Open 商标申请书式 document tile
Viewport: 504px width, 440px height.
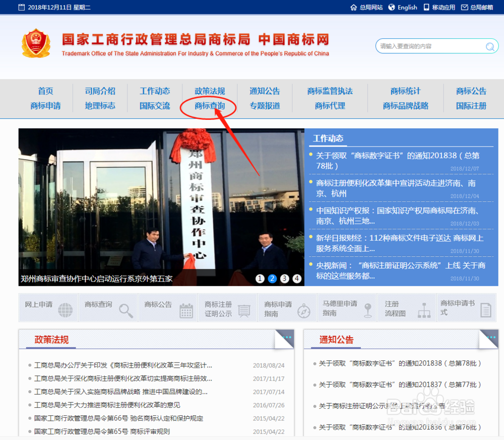tap(466, 308)
